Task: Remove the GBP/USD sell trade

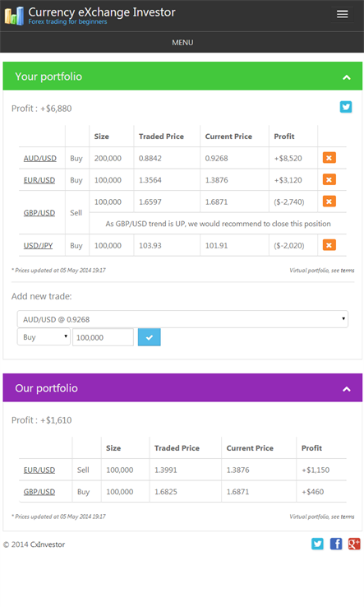Action: 329,202
